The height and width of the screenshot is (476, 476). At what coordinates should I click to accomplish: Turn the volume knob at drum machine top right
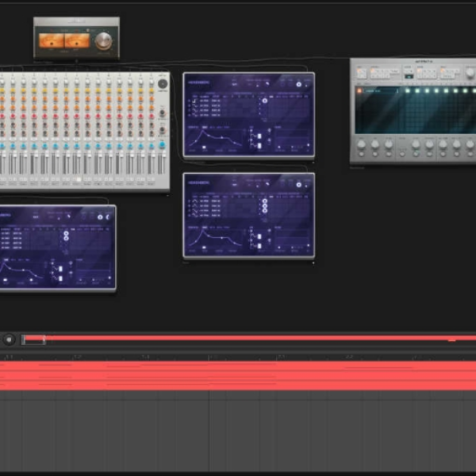click(470, 72)
